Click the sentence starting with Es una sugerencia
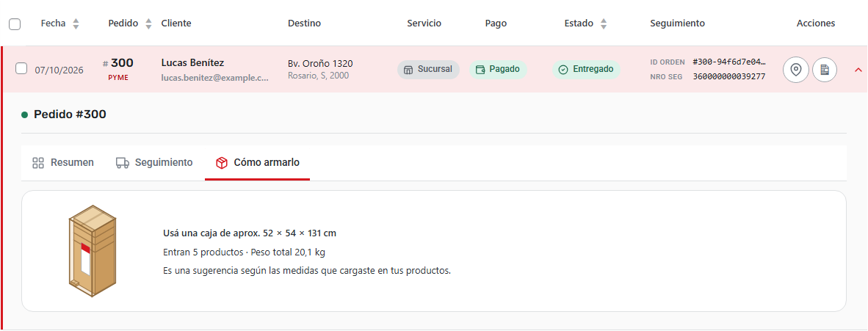The height and width of the screenshot is (331, 868). (x=307, y=272)
